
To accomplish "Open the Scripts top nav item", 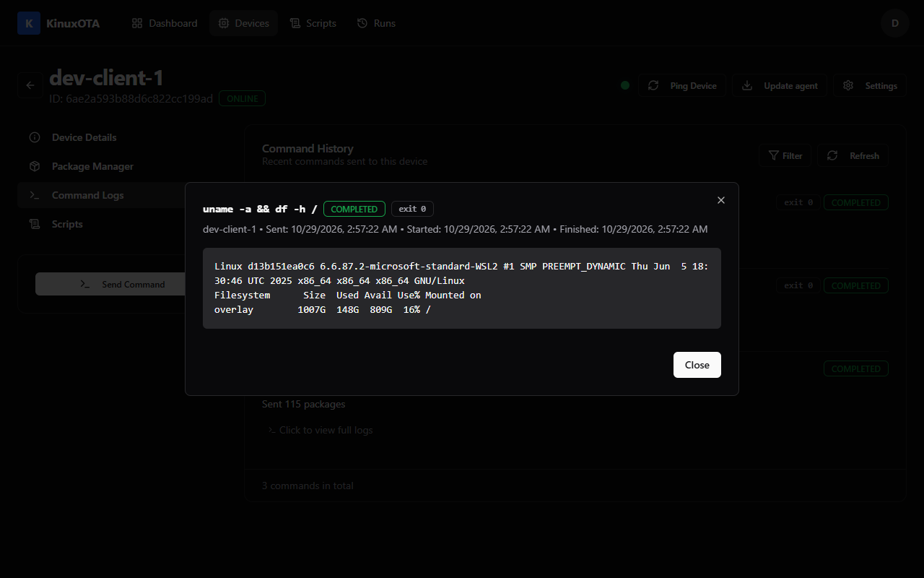I will coord(313,23).
